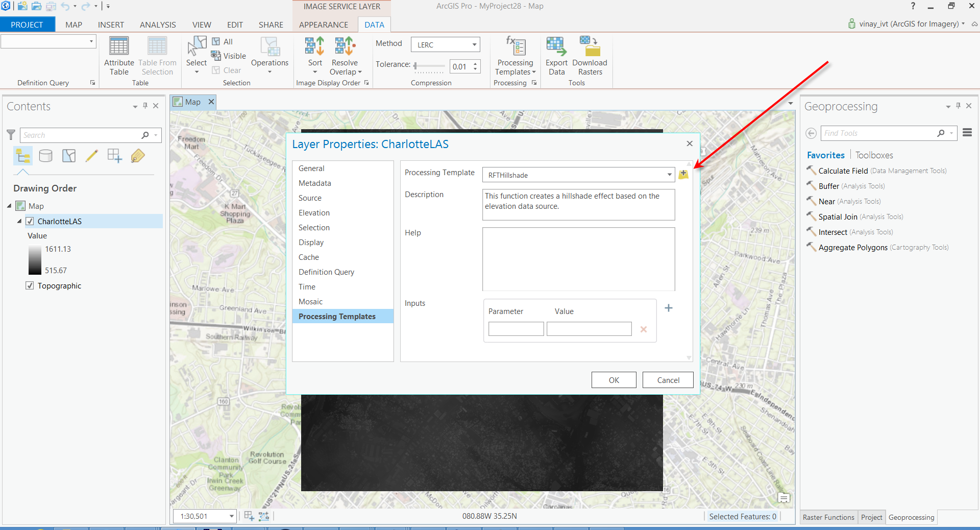980x530 pixels.
Task: Uncheck the Topographic basemap layer
Action: [x=30, y=285]
